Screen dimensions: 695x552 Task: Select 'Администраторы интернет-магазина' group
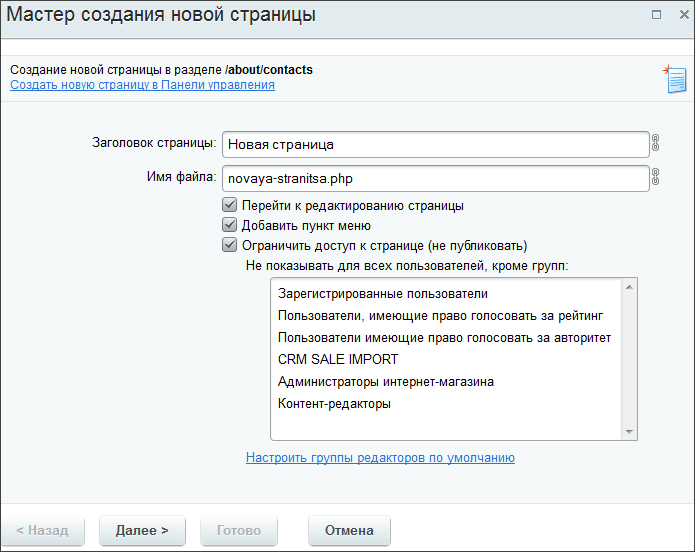(386, 381)
